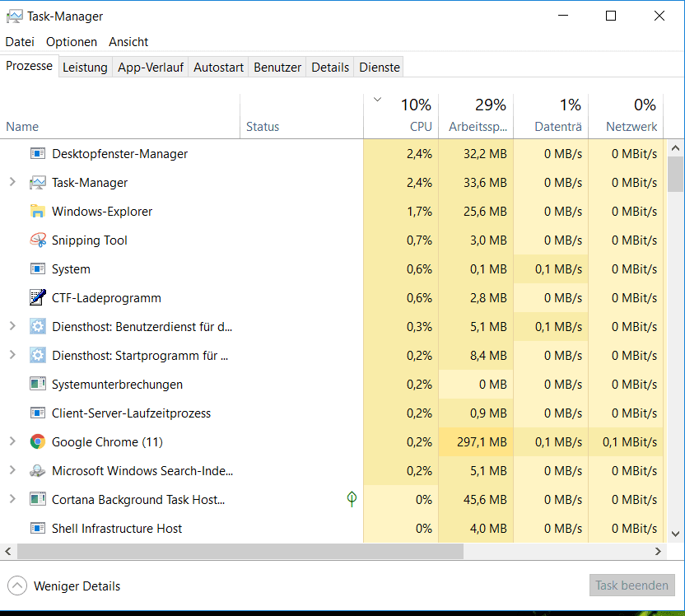The height and width of the screenshot is (616, 685).
Task: Expand the Diensthost: Benutzerdienst group
Action: [12, 326]
